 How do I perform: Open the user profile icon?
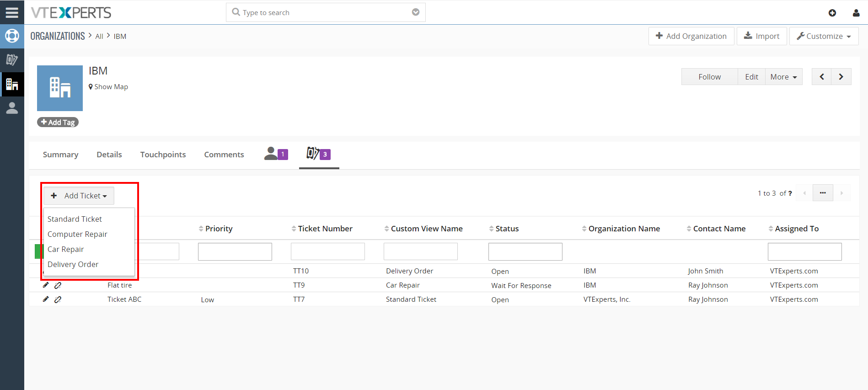pos(856,13)
